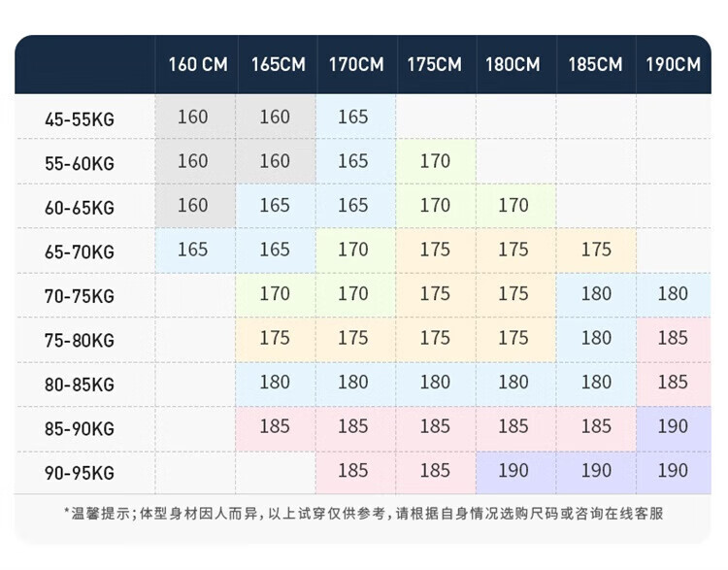The height and width of the screenshot is (570, 728).
Task: Click 175 under 175CM in 70-75KG row
Action: click(435, 293)
